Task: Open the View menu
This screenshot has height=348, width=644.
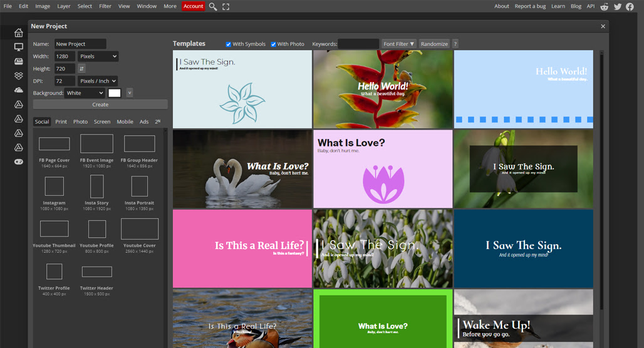Action: [x=124, y=6]
